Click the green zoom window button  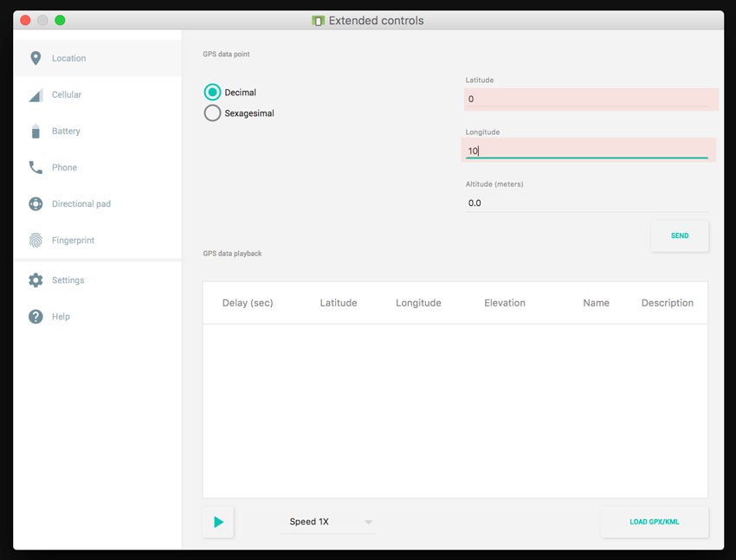click(60, 20)
